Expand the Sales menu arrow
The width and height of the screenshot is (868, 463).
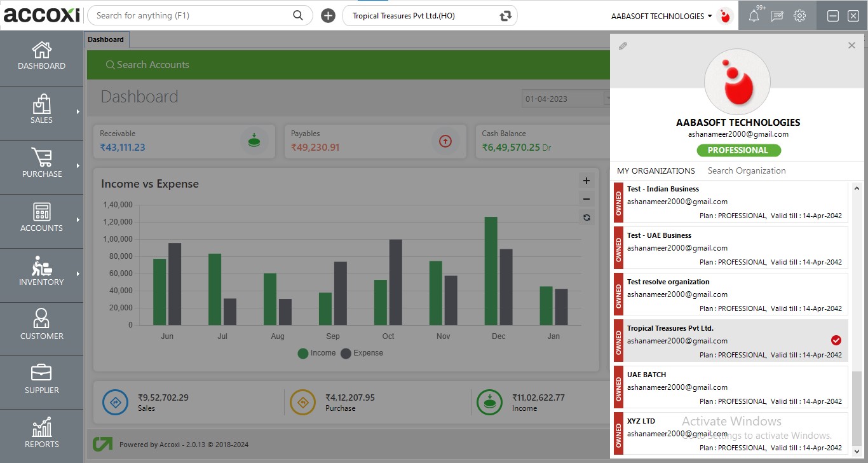[x=78, y=112]
